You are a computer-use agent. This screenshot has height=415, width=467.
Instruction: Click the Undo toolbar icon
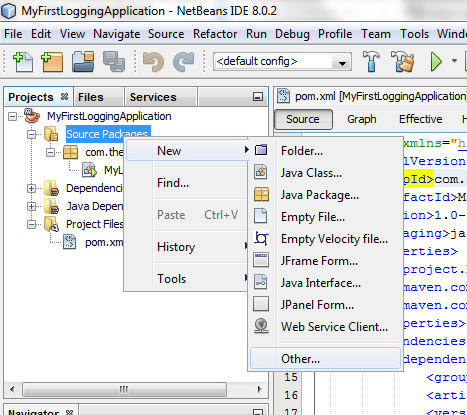(x=153, y=62)
